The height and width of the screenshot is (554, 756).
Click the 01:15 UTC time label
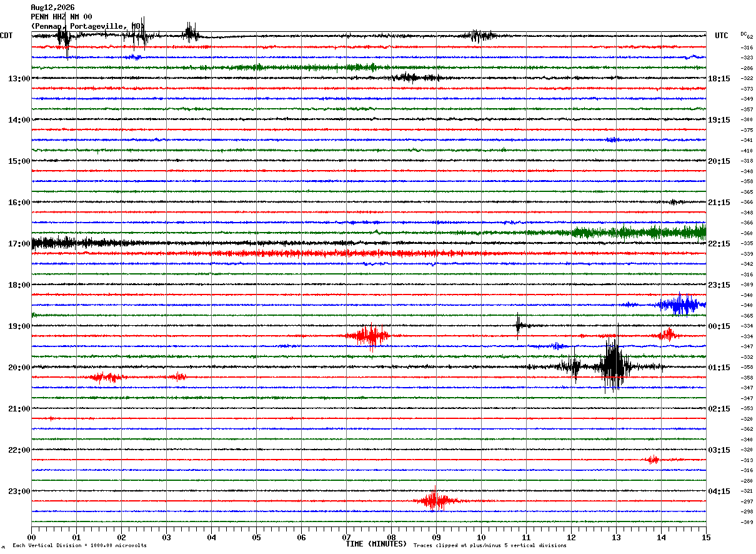click(x=719, y=368)
